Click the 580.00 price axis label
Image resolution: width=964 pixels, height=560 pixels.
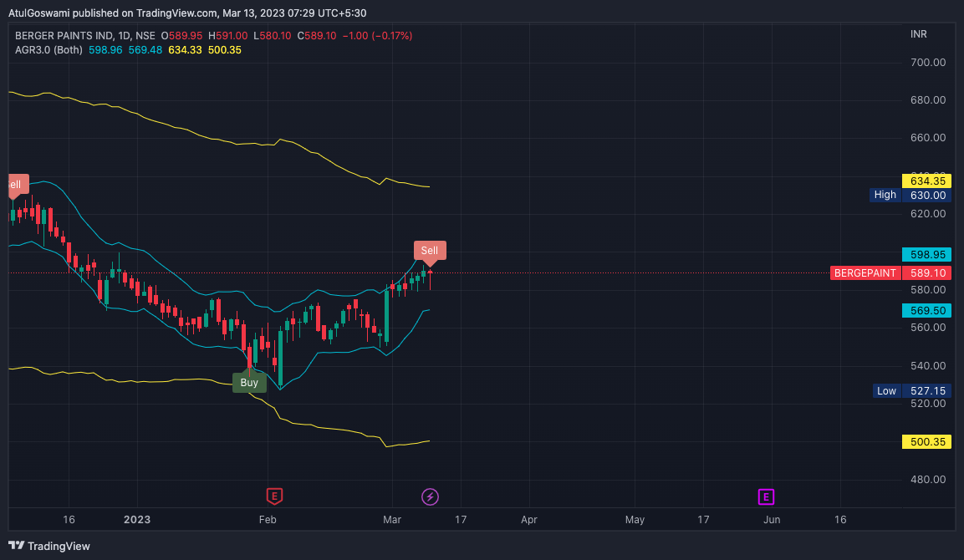[x=928, y=290]
